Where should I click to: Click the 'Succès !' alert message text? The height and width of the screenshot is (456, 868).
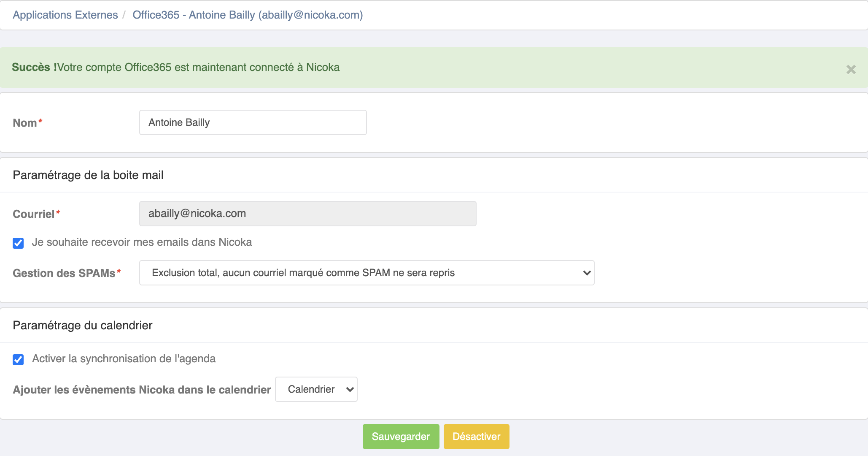pyautogui.click(x=175, y=67)
